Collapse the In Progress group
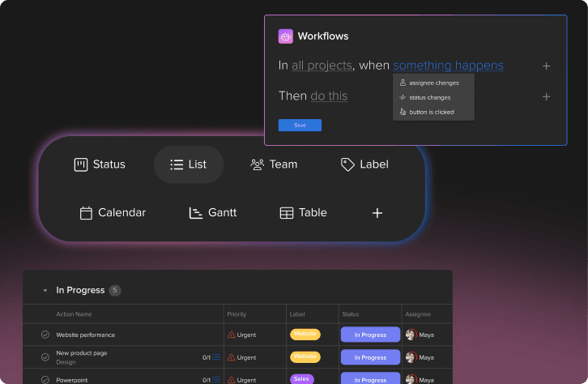588x384 pixels. 45,291
